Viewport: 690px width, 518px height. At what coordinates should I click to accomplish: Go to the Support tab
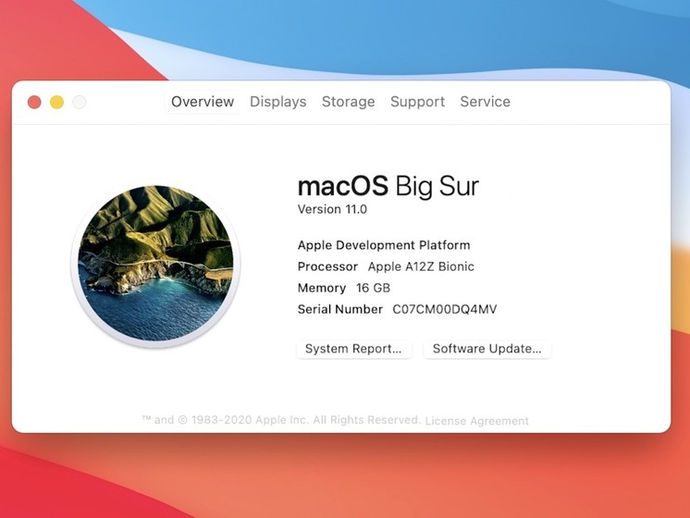pyautogui.click(x=417, y=102)
